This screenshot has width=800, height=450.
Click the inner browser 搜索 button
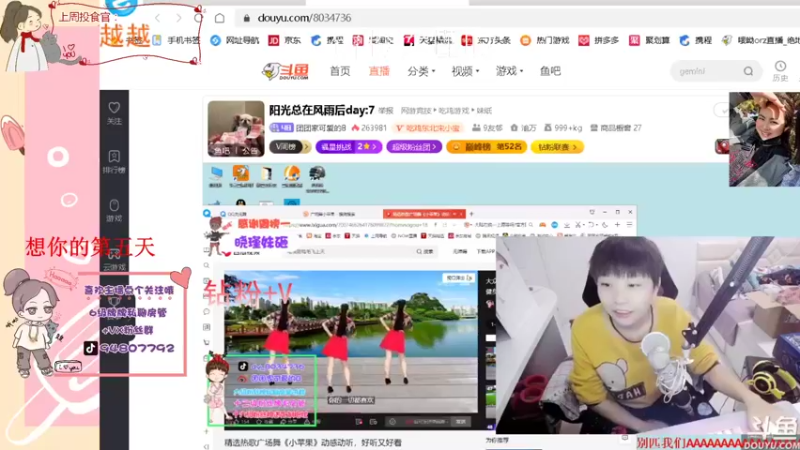[x=424, y=252]
